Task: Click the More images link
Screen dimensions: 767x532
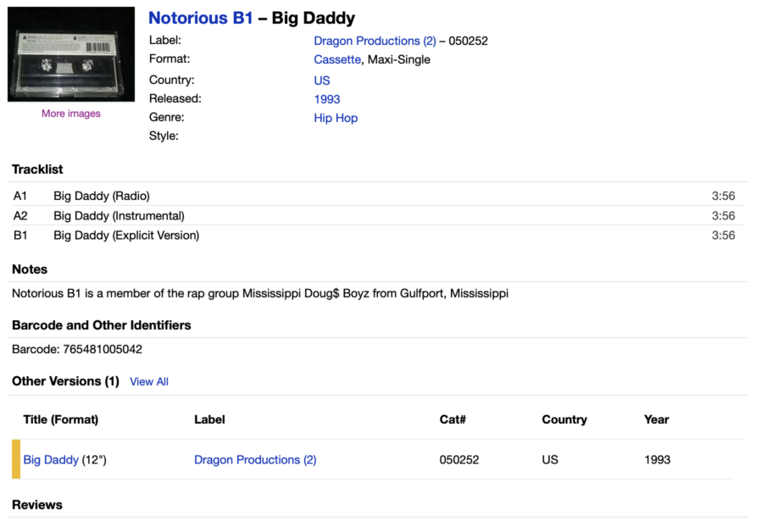Action: (71, 114)
